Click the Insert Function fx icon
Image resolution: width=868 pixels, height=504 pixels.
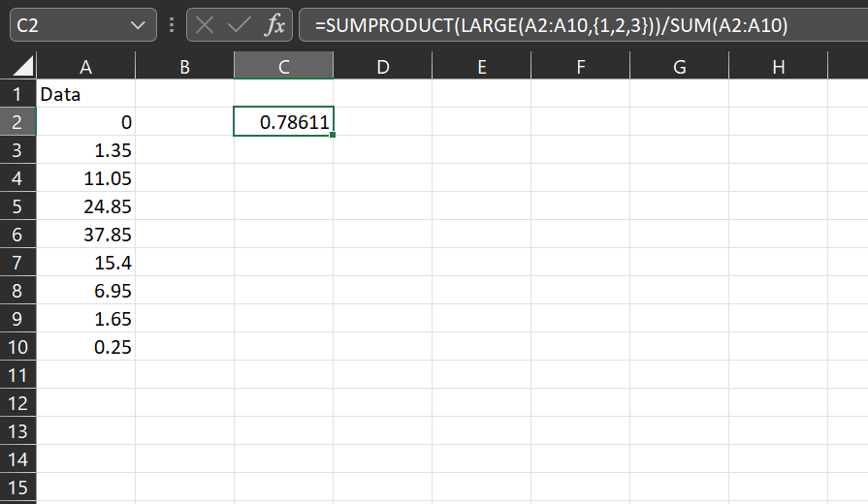point(275,25)
